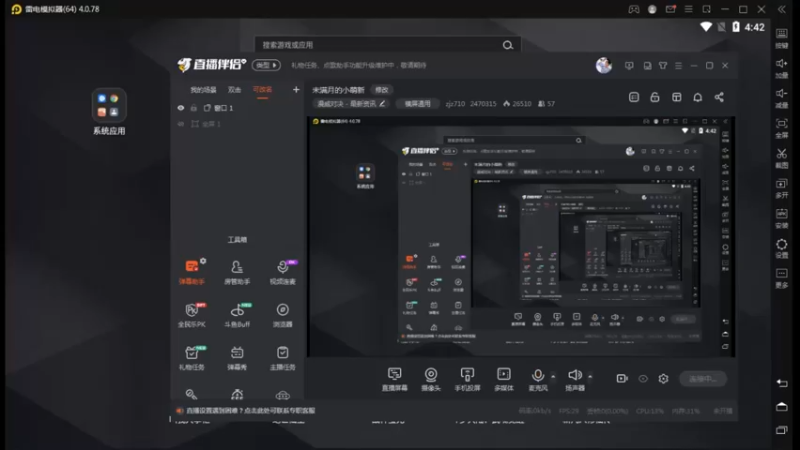
Task: Open the list panel icon above preview
Action: 634,97
